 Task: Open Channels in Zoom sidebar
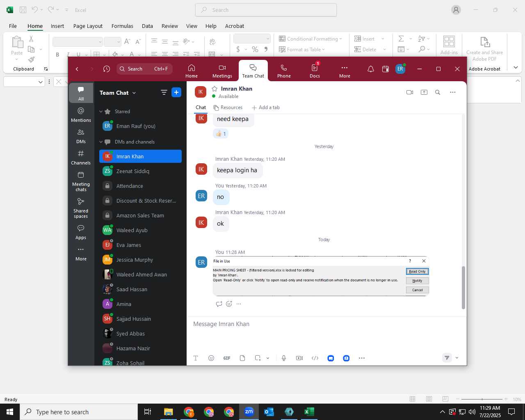[x=81, y=157]
